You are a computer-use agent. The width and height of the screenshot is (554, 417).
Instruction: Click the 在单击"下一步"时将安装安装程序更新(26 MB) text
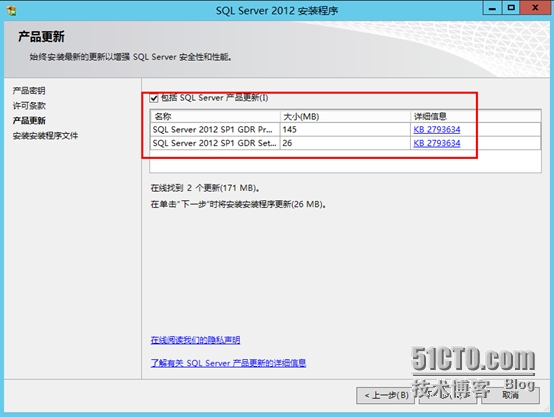coord(238,204)
